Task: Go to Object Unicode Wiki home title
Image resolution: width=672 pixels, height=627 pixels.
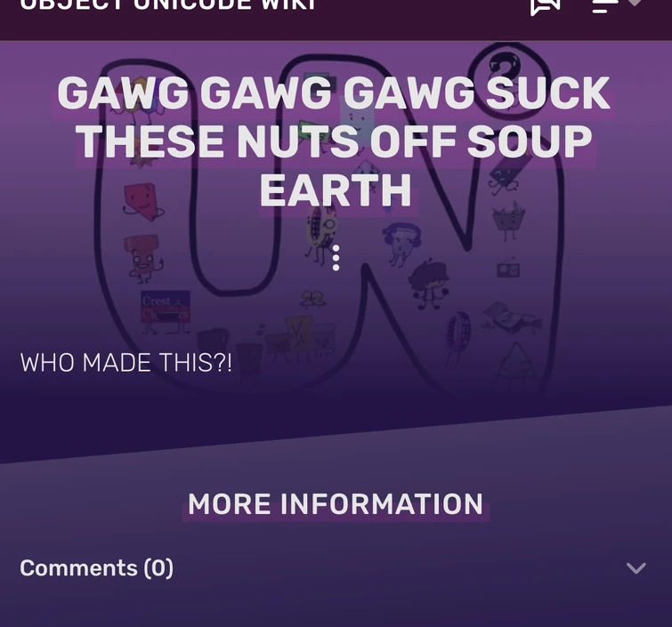Action: (168, 5)
